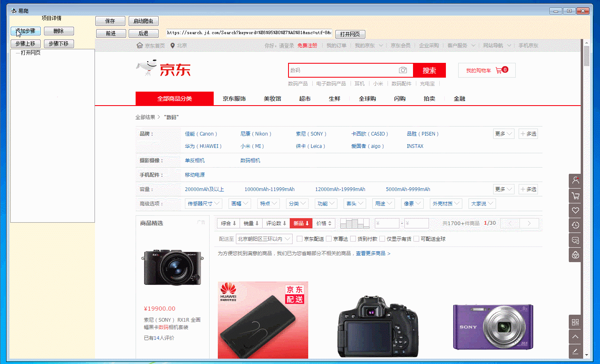Check the 仅显示有货 checkbox

coord(382,239)
